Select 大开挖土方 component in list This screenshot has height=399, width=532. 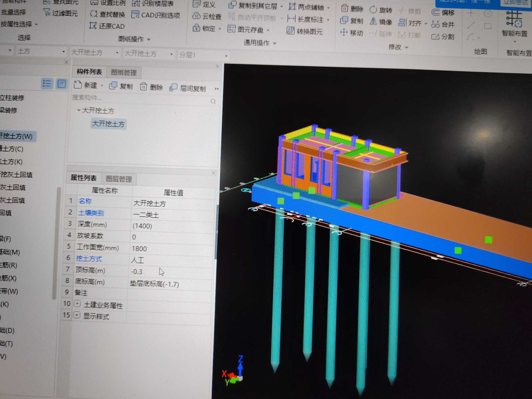pos(108,124)
